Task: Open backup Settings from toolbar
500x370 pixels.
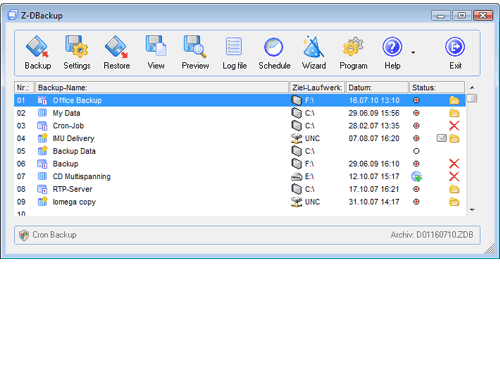Action: point(77,53)
